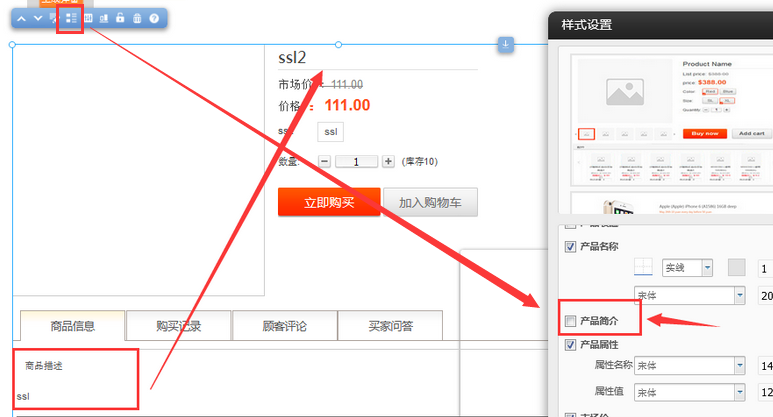Click the top-center selection handle circle
The image size is (773, 417).
(338, 44)
